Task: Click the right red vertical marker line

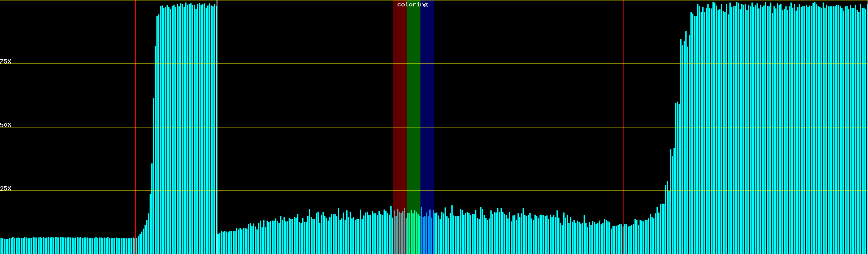Action: 624,127
